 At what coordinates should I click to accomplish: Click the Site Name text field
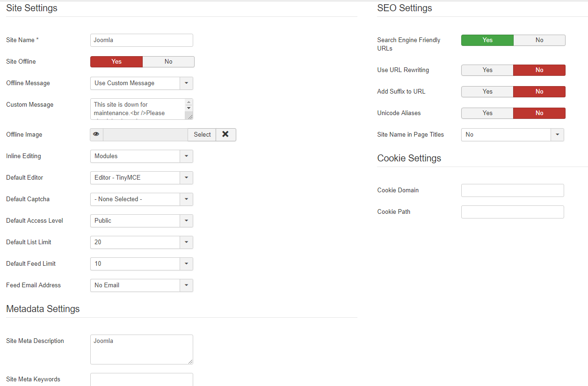pos(141,40)
